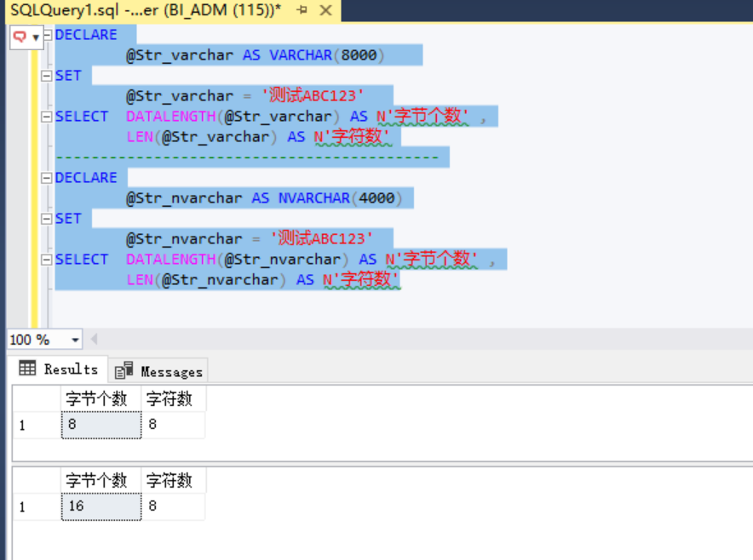Select 字符数 cell in second result grid
This screenshot has height=560, width=753.
tap(174, 506)
